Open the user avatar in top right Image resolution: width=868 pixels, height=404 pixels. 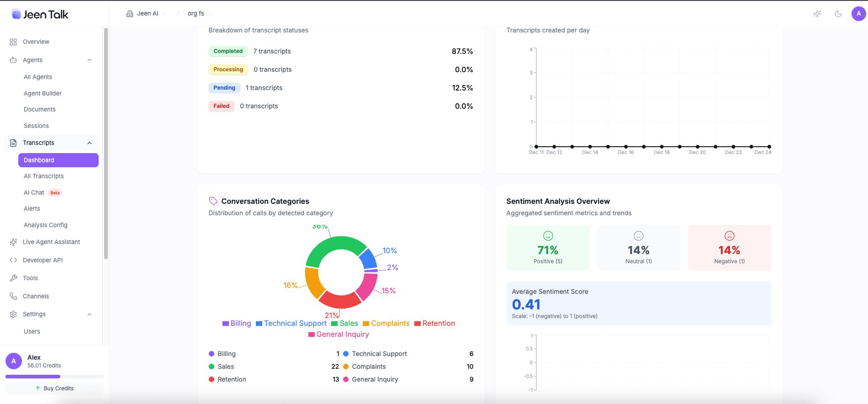(858, 14)
